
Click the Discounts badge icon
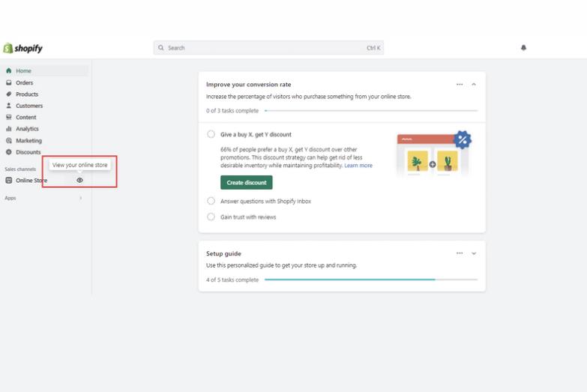8,152
